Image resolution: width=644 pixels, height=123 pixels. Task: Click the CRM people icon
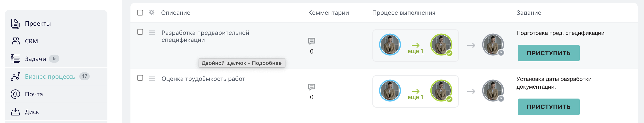[x=16, y=41]
